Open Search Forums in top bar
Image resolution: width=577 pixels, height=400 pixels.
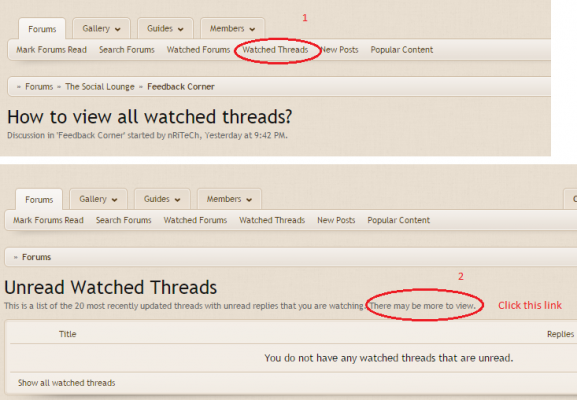[x=127, y=50]
